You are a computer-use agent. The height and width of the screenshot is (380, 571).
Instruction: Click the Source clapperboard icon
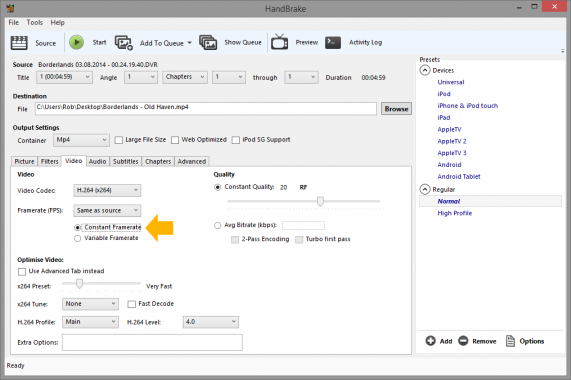(x=19, y=43)
